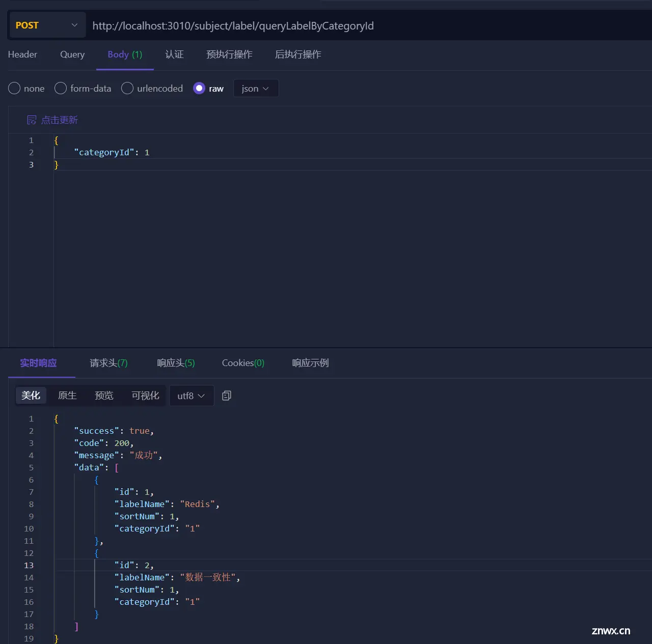This screenshot has height=644, width=652.
Task: Click the request URL input field
Action: click(369, 26)
